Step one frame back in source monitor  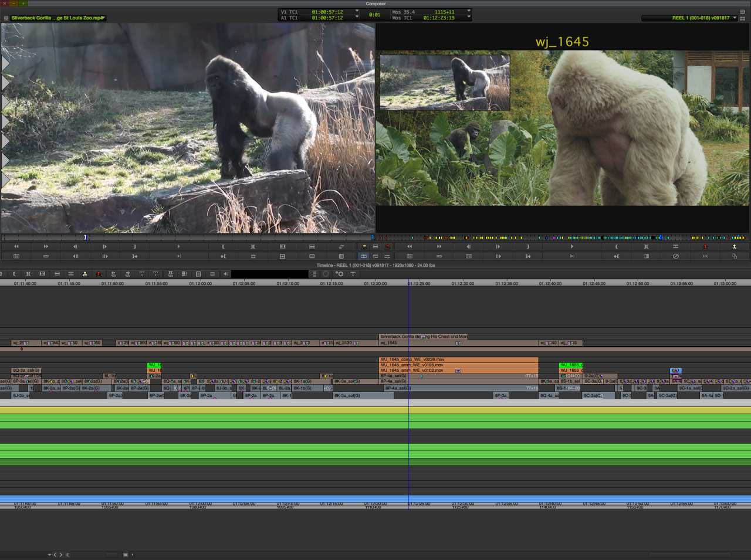coord(75,247)
